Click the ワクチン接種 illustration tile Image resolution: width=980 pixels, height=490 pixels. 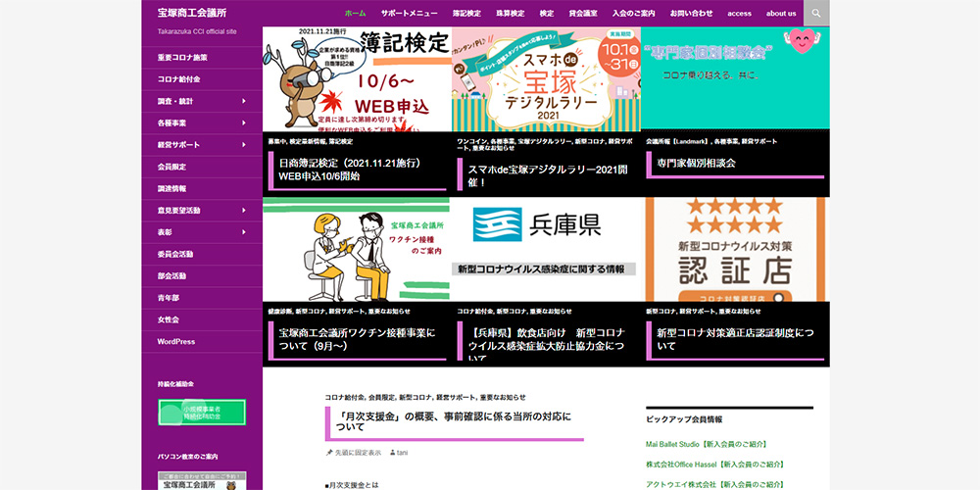point(356,249)
